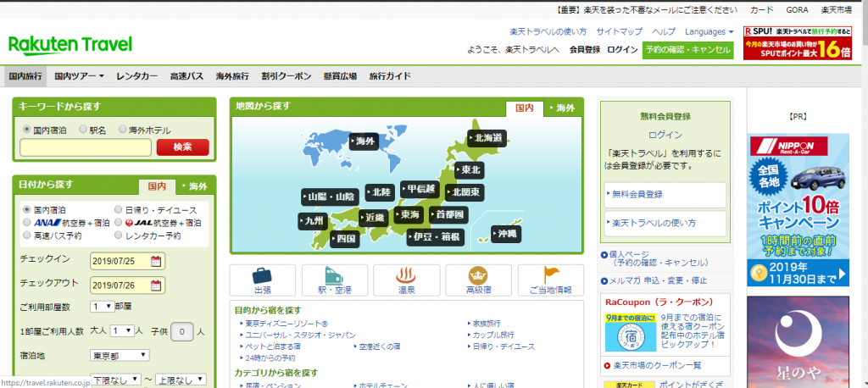
Task: Select 東海 region on map
Action: pos(409,215)
